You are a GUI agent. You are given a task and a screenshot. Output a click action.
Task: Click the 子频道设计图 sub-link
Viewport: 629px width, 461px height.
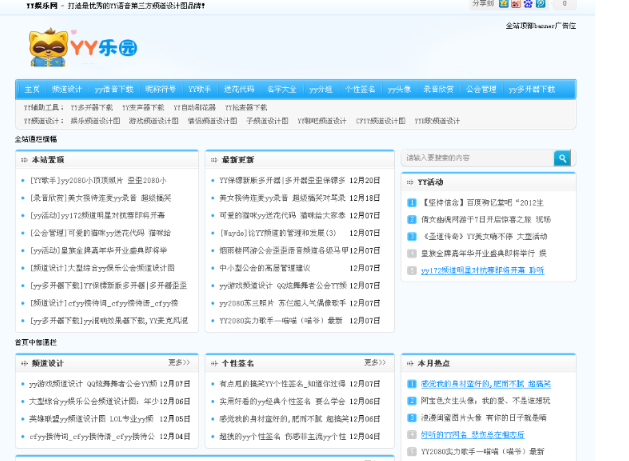267,121
